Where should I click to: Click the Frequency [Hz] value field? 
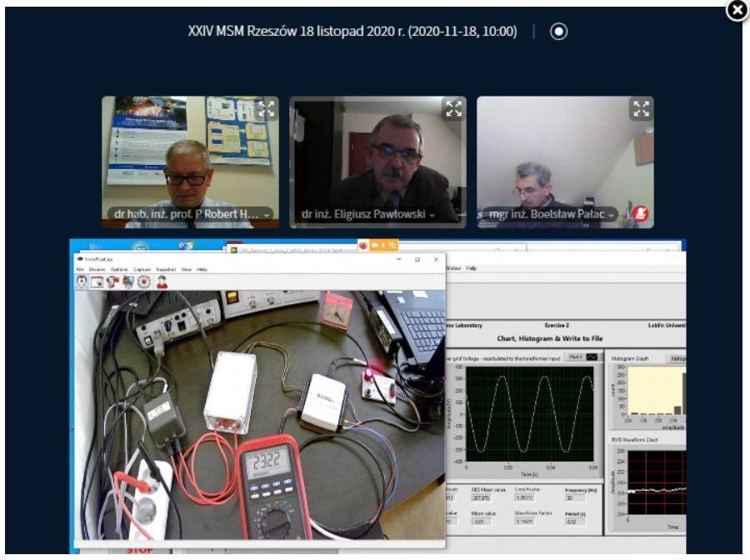(575, 497)
